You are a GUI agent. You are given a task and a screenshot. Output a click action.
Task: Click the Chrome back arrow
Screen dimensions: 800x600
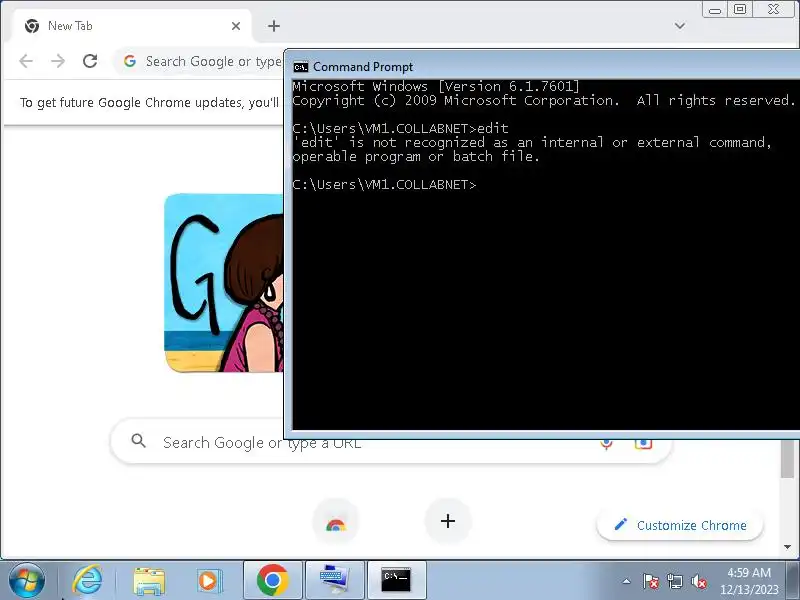[x=26, y=61]
